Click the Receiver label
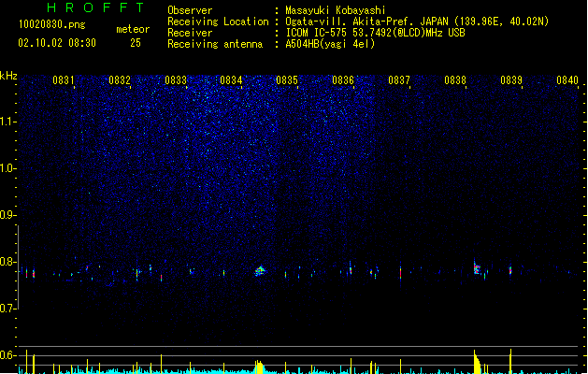Screen dimensions: 588x374 pos(190,33)
